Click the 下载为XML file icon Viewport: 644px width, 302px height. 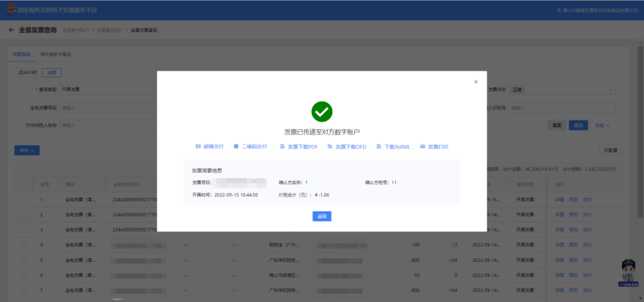(x=378, y=147)
